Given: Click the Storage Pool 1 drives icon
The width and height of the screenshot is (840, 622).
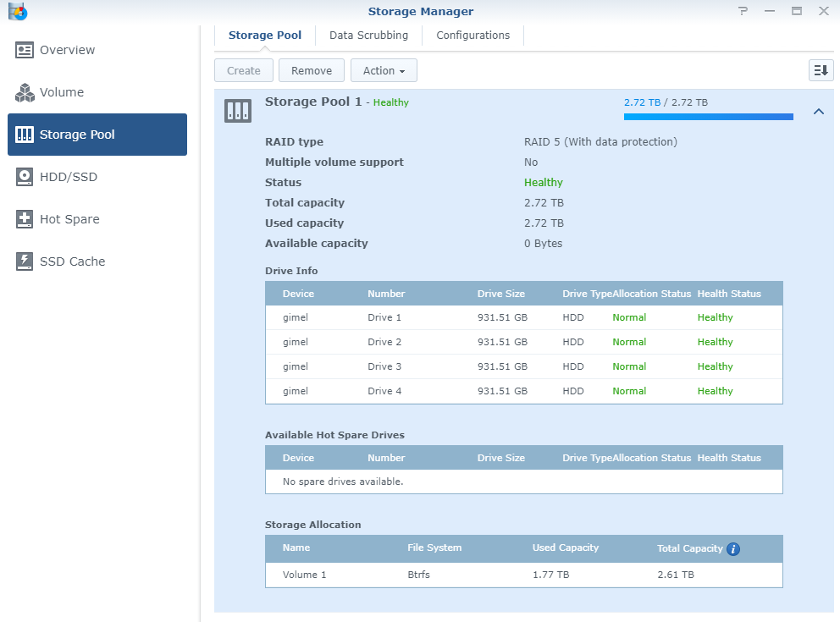Looking at the screenshot, I should (238, 110).
